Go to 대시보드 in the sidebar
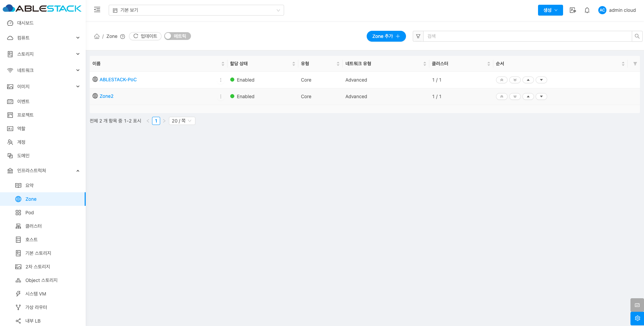This screenshot has width=644, height=326. tap(25, 23)
